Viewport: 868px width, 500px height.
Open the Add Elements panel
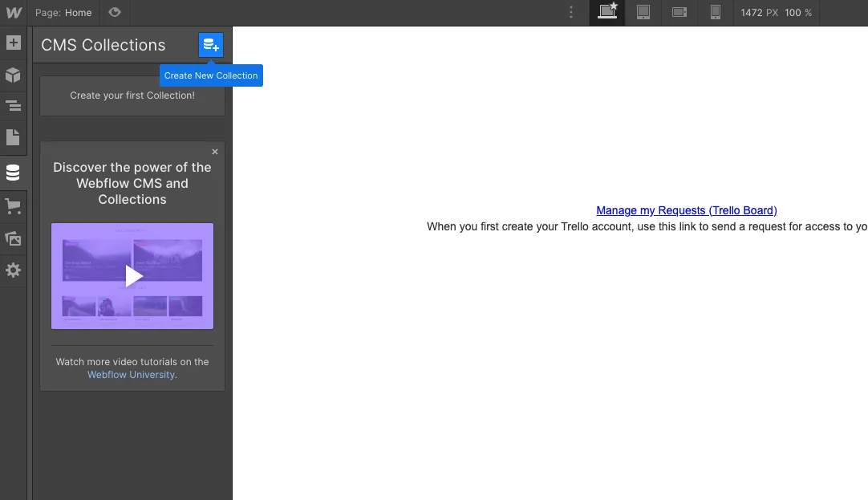pos(14,43)
